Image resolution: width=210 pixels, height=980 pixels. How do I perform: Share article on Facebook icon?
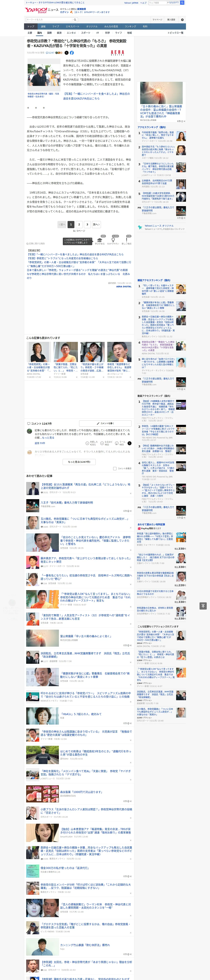[x=72, y=53]
